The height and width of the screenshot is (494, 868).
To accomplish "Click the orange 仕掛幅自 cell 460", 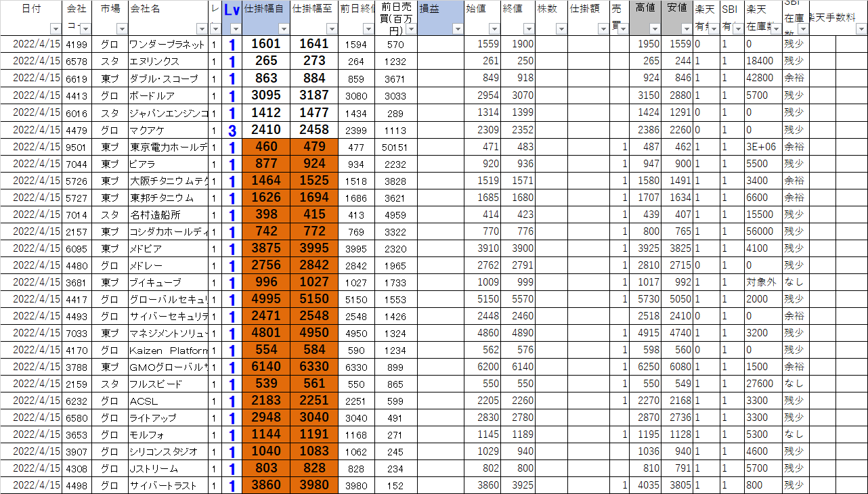I will [x=266, y=147].
